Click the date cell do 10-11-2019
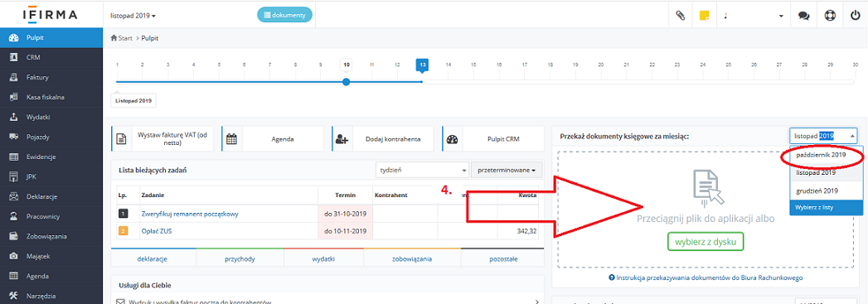 [346, 231]
